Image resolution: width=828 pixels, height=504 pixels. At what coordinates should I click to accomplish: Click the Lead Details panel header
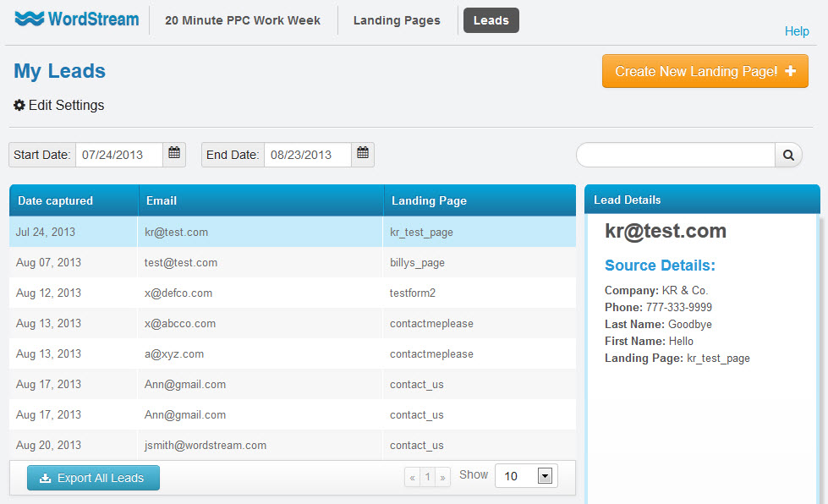pos(702,200)
